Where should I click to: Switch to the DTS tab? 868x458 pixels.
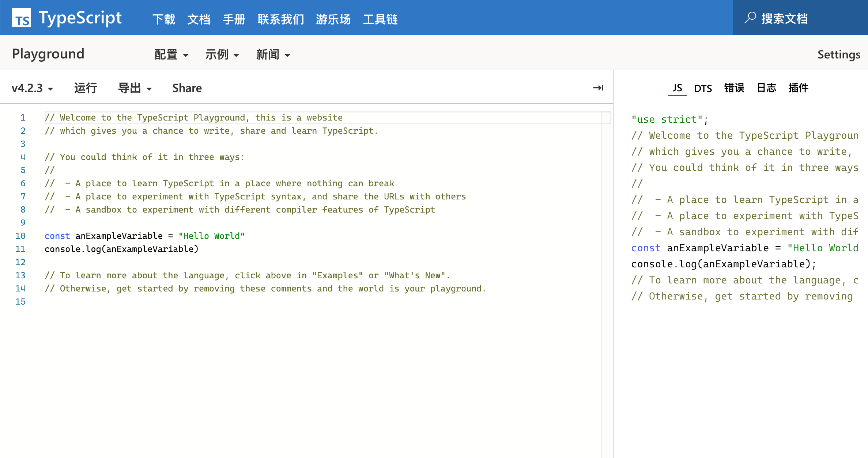tap(703, 88)
